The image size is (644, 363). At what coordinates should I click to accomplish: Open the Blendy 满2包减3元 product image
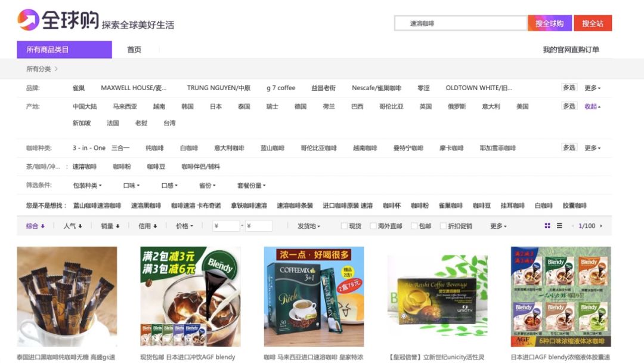pos(190,296)
